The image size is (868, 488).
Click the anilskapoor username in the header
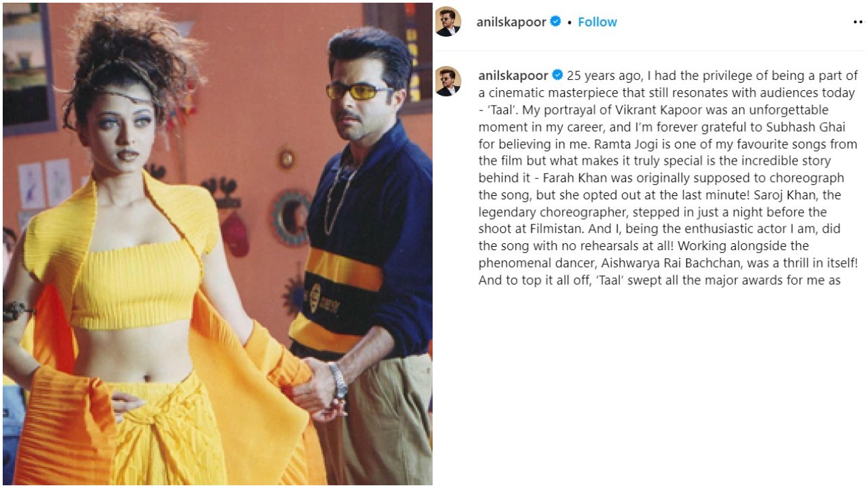click(x=511, y=22)
